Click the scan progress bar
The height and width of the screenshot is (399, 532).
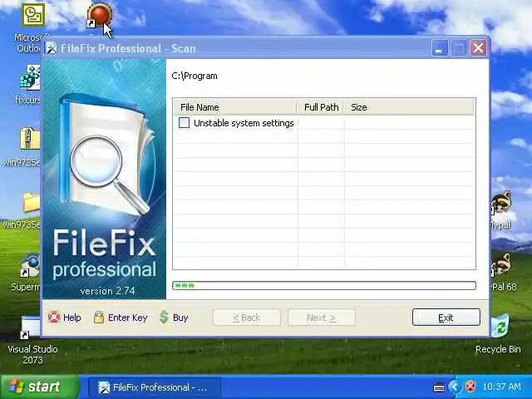(x=324, y=286)
